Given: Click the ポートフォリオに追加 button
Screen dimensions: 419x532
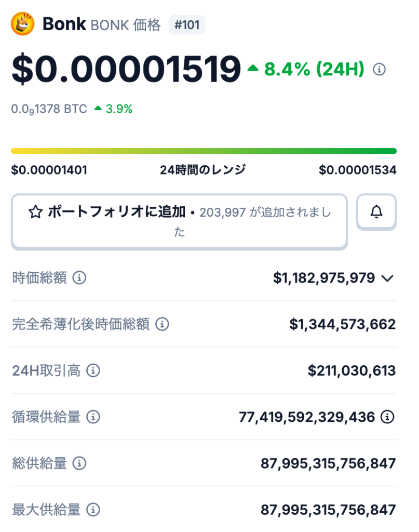Looking at the screenshot, I should pos(179,221).
